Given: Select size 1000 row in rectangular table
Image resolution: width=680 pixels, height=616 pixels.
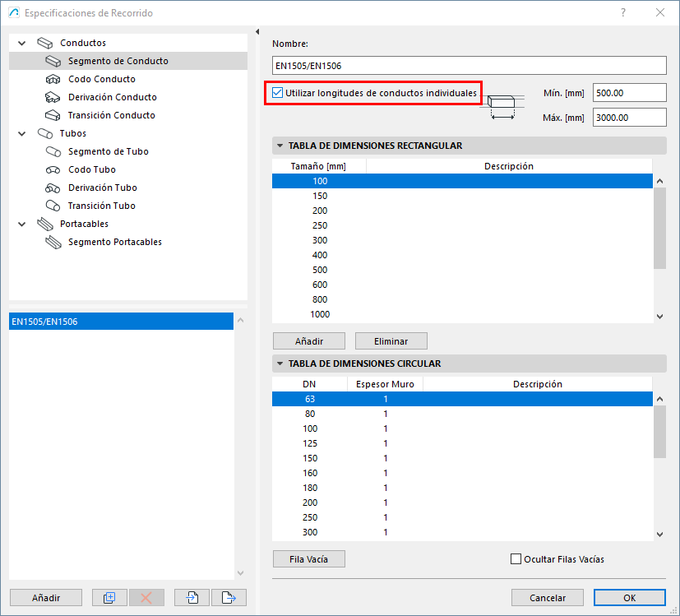Looking at the screenshot, I should click(462, 314).
